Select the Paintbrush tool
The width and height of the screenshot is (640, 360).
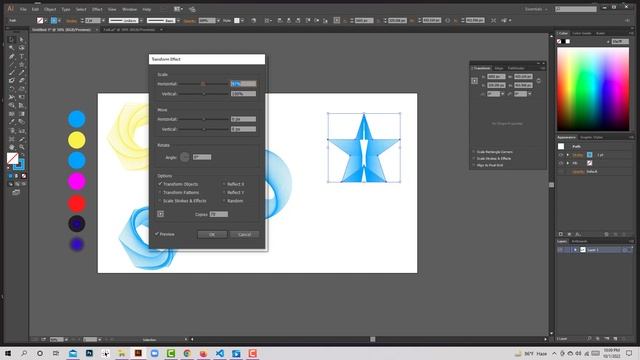pos(12,73)
